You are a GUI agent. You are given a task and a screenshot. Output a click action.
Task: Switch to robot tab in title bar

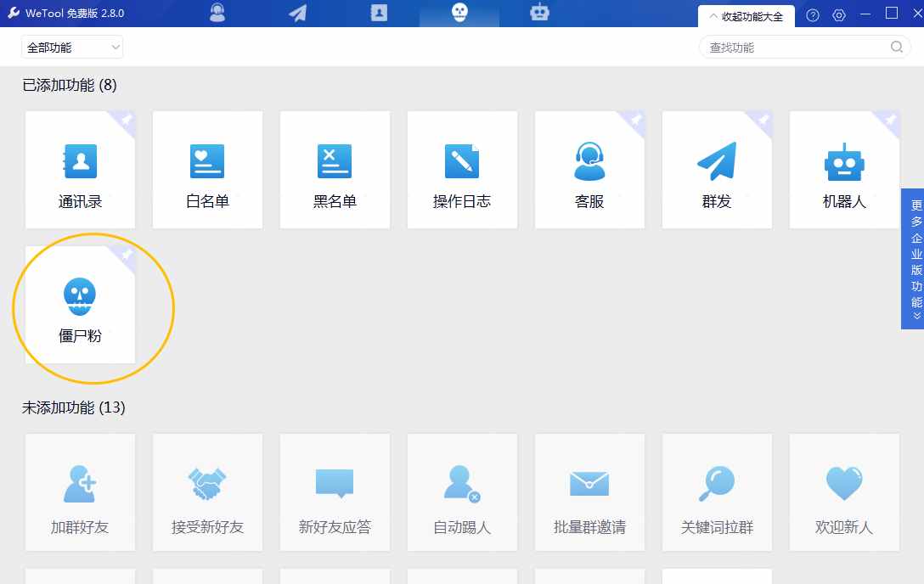coord(539,13)
